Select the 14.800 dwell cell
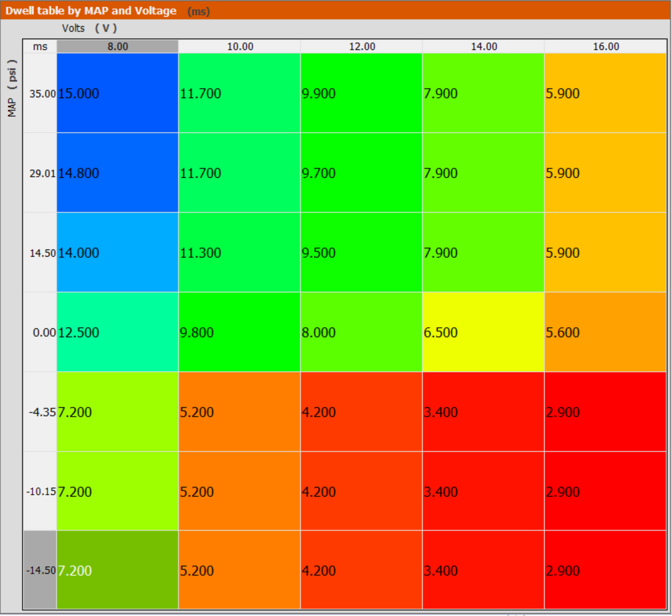 pos(117,173)
